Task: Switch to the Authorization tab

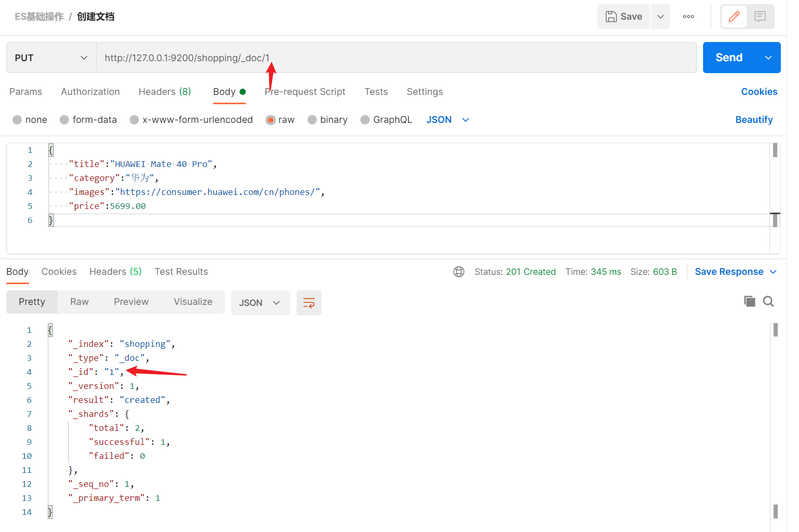Action: point(90,92)
